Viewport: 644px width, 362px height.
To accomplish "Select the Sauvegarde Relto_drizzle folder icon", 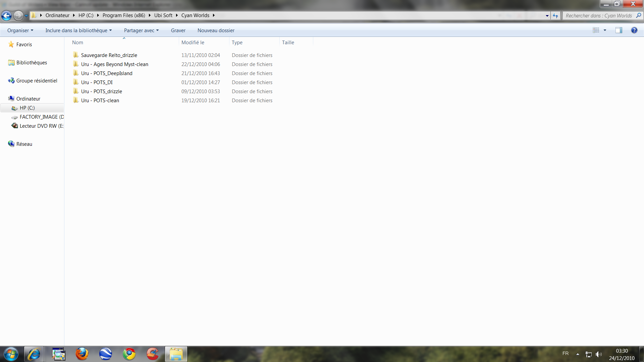I will click(76, 55).
